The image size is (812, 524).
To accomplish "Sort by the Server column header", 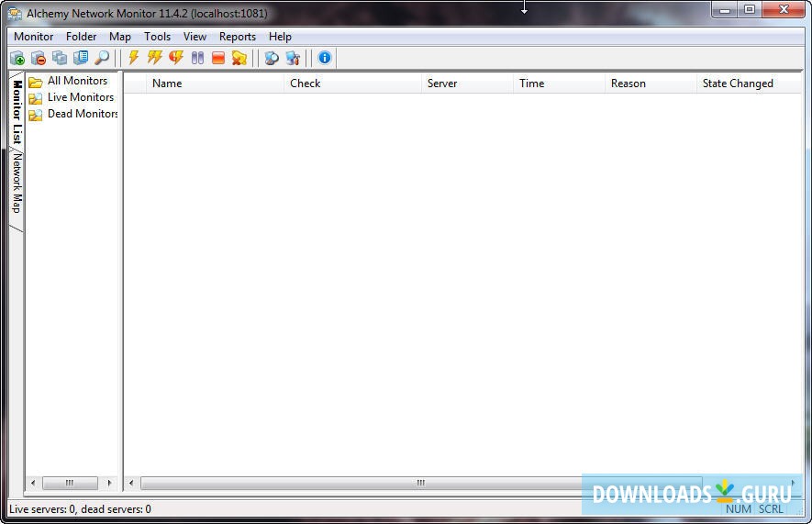I will click(x=468, y=84).
